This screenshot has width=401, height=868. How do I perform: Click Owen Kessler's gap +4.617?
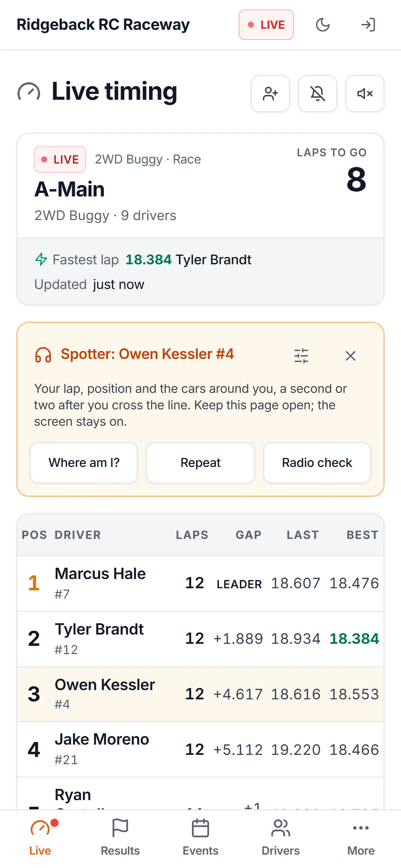click(x=238, y=695)
